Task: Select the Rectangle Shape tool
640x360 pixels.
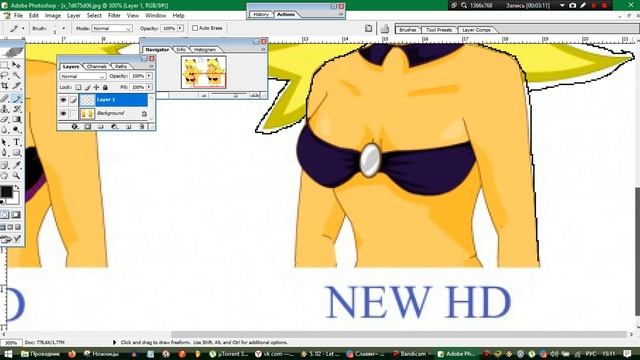Action: [16, 153]
